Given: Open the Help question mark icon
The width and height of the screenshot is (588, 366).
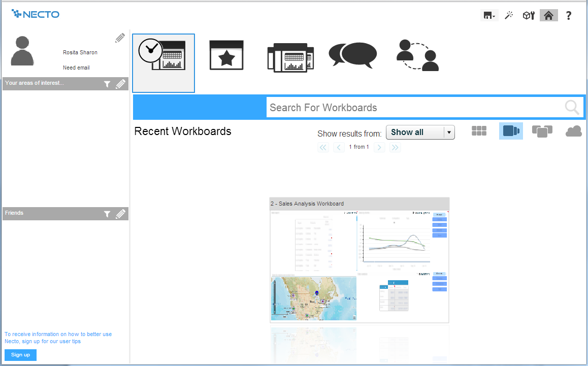Looking at the screenshot, I should [569, 16].
